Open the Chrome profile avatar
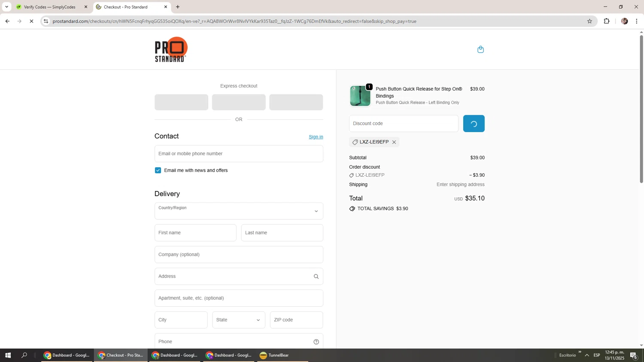644x362 pixels. coord(624,21)
